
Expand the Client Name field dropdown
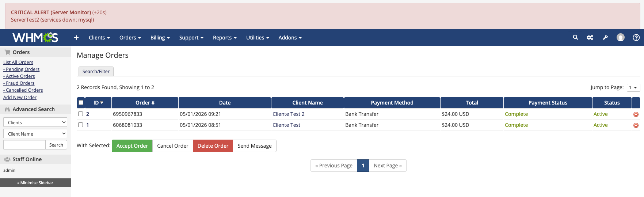pos(35,134)
